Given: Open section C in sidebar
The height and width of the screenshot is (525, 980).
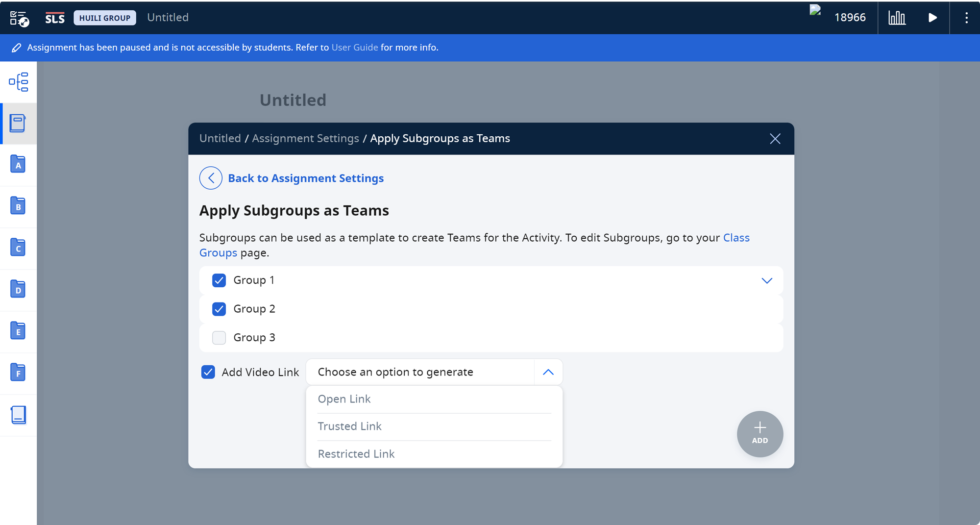Looking at the screenshot, I should [x=18, y=248].
